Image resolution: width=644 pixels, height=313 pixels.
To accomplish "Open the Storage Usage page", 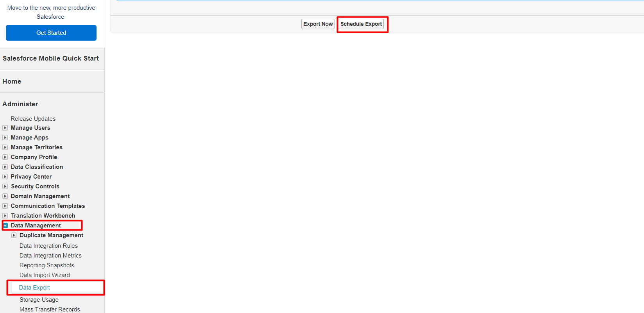I will click(x=39, y=300).
